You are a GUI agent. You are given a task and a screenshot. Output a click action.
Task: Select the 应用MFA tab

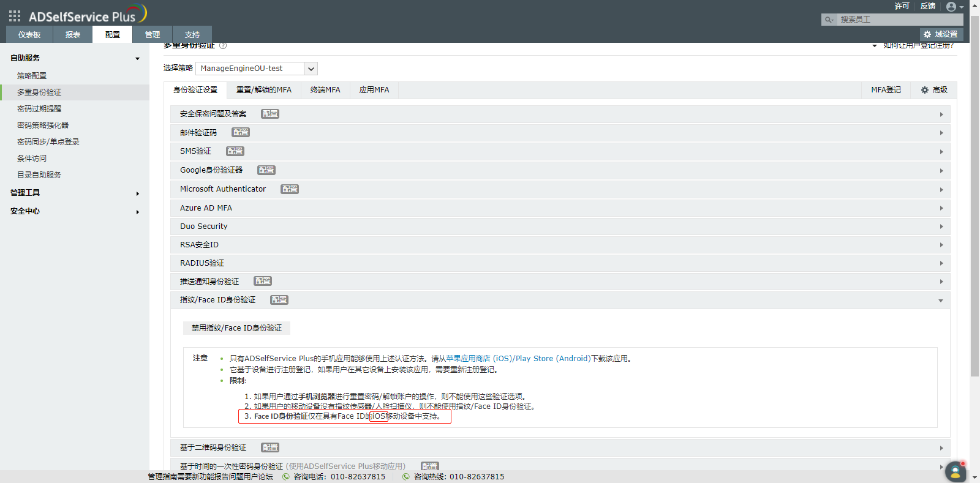click(x=374, y=90)
